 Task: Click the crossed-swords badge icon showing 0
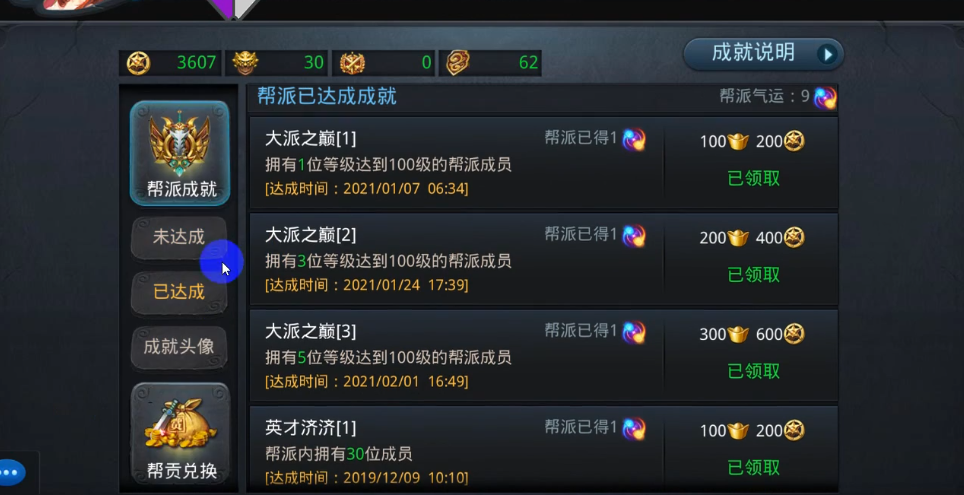pos(352,63)
